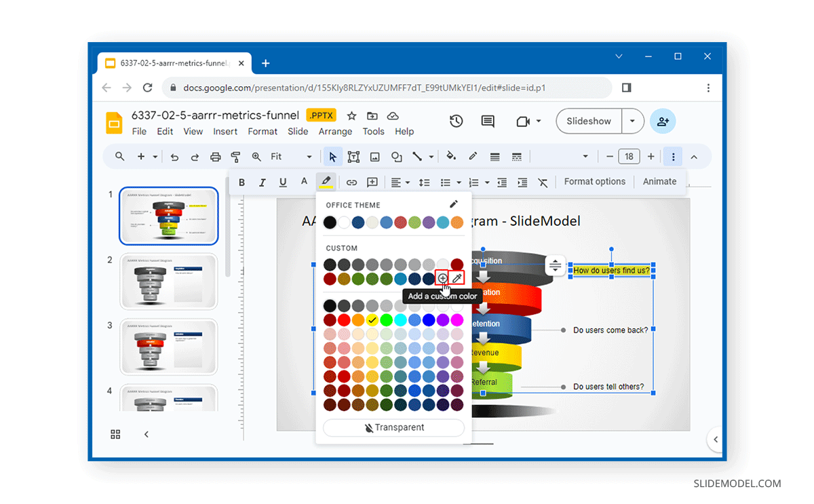Open the Insert image tool
814x504 pixels.
point(374,156)
